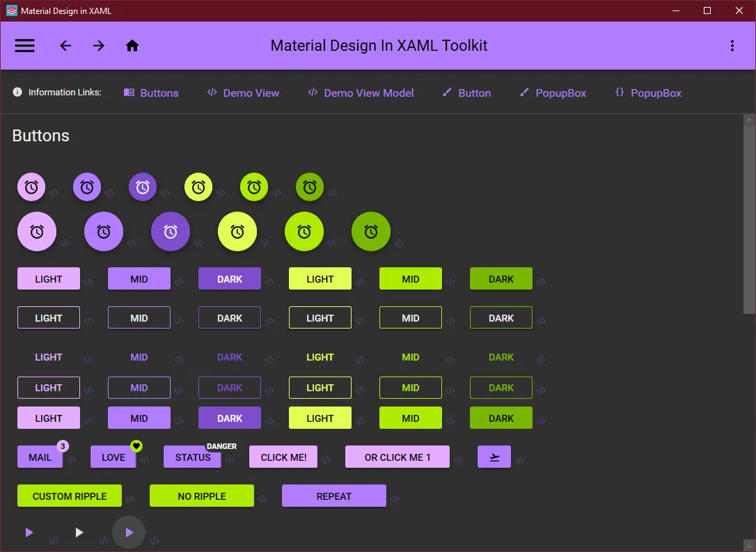Maximize the Material Design in XAML window
Screen dimensions: 756x552
707,10
